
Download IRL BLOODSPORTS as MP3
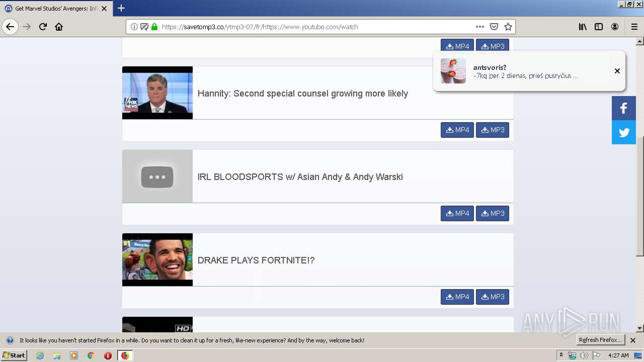coord(493,213)
